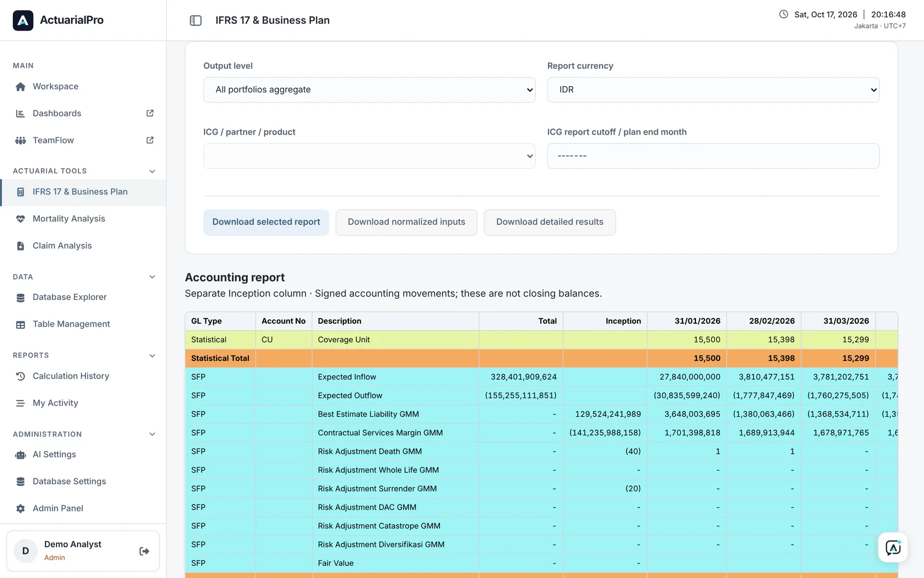Click the Calculation History clock icon
The image size is (924, 578).
click(x=20, y=376)
